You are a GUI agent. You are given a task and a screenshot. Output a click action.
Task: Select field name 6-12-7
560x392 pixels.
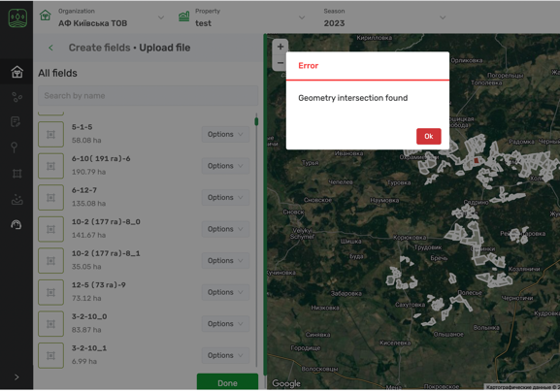[x=84, y=190]
